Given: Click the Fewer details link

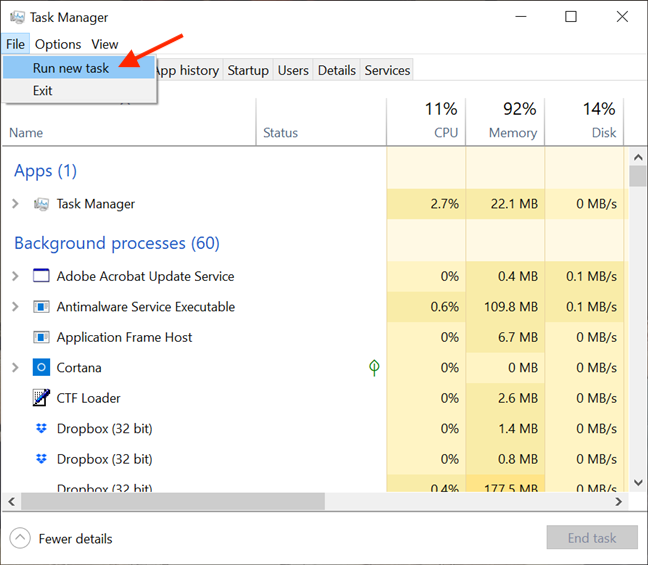Looking at the screenshot, I should tap(75, 539).
